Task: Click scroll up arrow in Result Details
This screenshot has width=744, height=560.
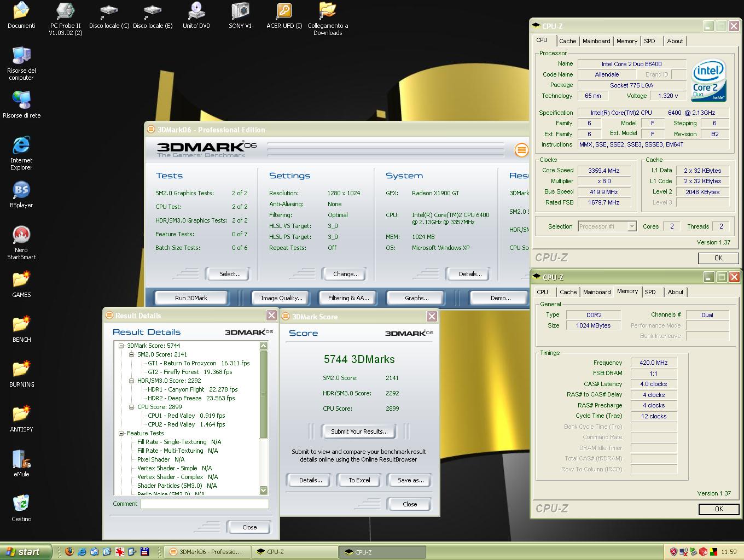Action: tap(263, 346)
